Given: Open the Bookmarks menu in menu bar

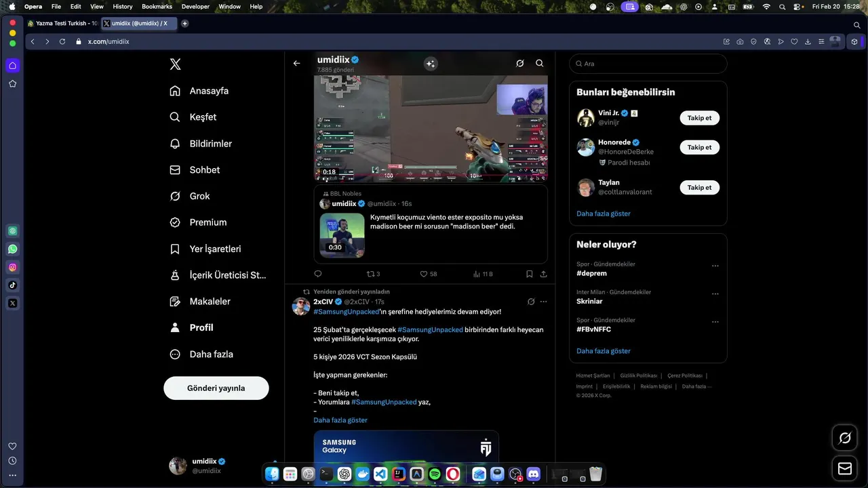Looking at the screenshot, I should pyautogui.click(x=157, y=6).
